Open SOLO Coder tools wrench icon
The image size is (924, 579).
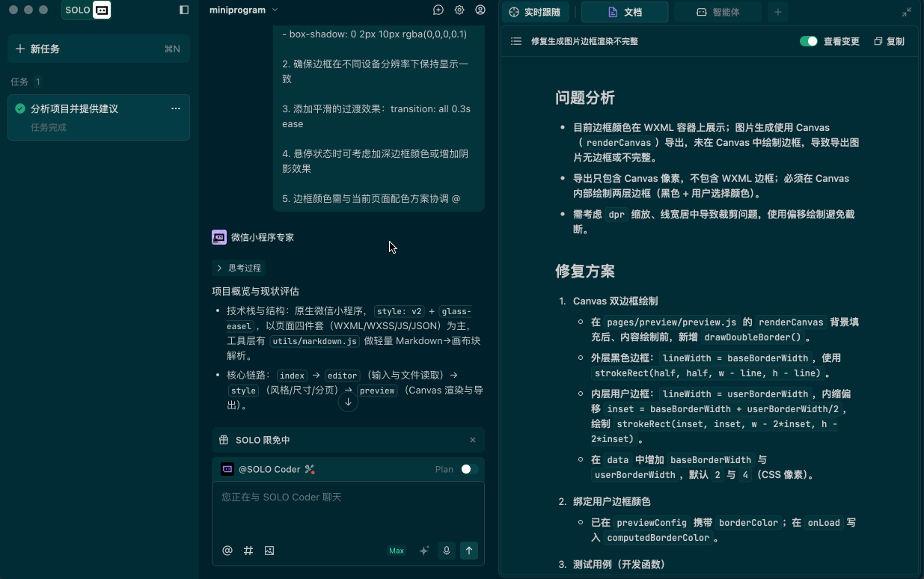click(310, 469)
